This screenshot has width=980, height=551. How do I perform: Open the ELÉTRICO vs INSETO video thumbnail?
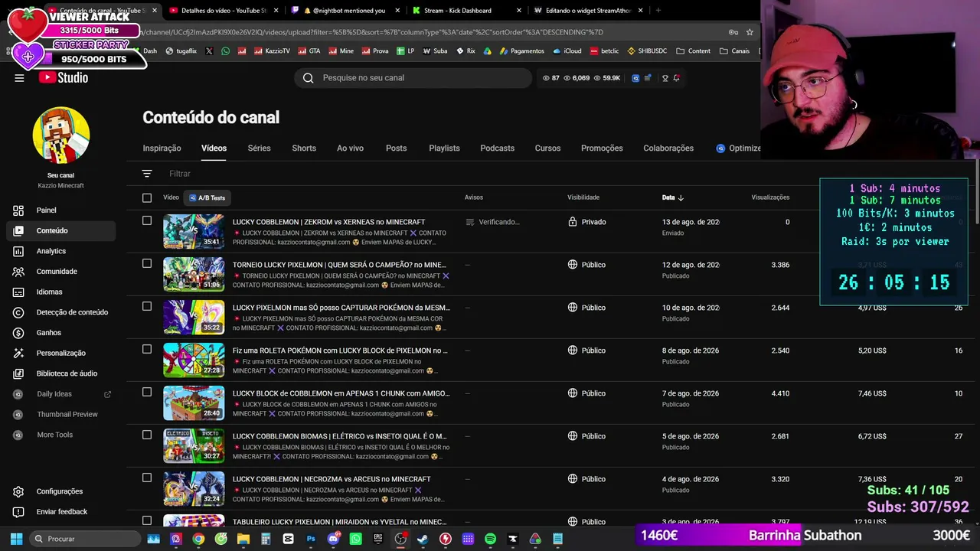[193, 446]
